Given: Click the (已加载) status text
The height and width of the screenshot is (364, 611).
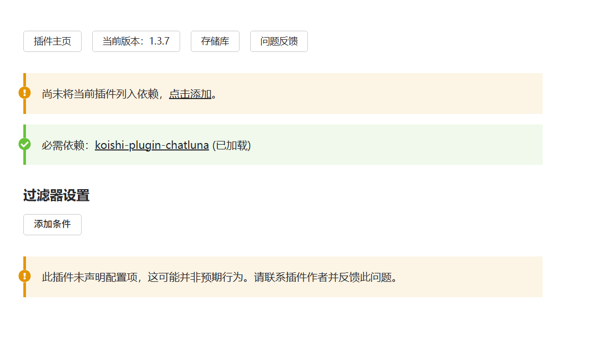Looking at the screenshot, I should [232, 145].
